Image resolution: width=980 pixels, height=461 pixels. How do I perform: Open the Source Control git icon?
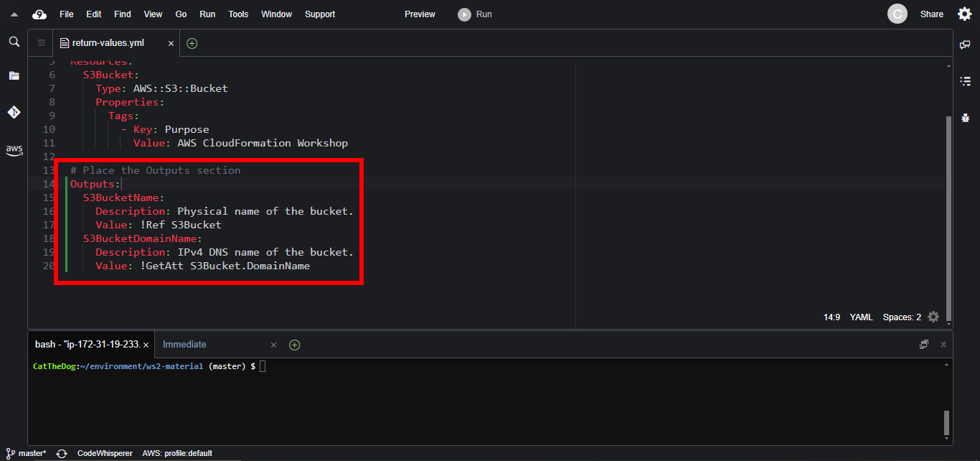pos(14,112)
